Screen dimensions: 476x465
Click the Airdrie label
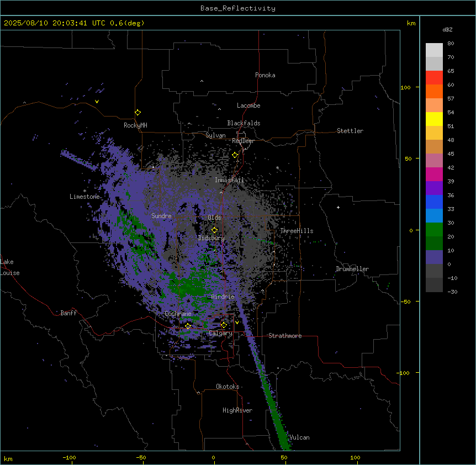point(223,297)
